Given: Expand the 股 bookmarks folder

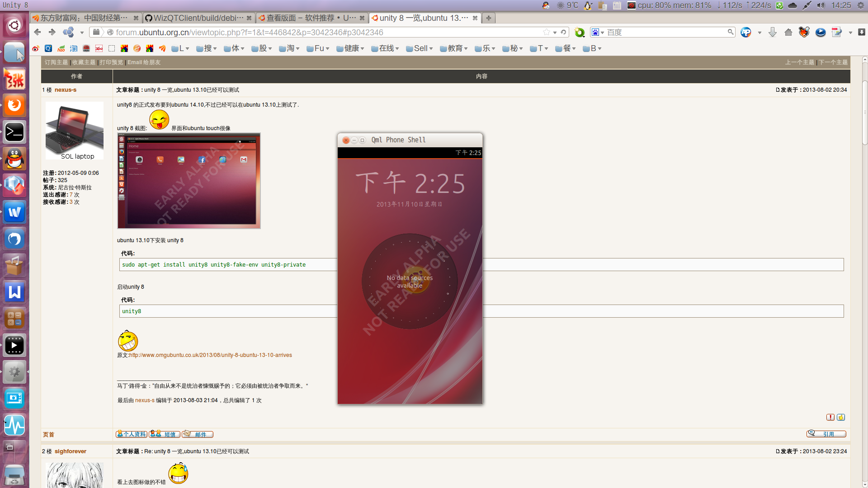Looking at the screenshot, I should click(x=262, y=48).
